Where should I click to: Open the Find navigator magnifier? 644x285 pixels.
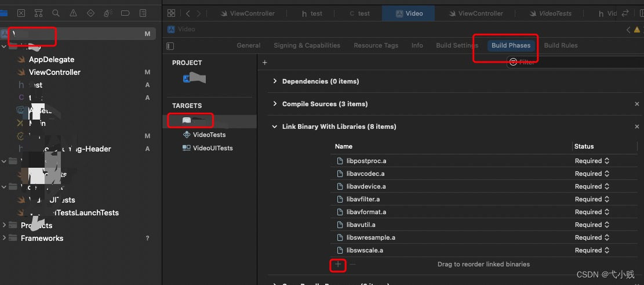pos(56,13)
